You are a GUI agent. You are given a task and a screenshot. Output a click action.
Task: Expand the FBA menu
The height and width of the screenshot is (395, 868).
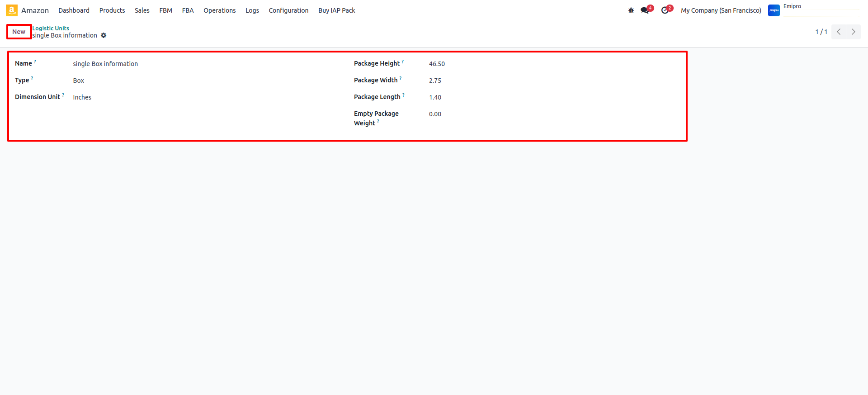click(x=188, y=10)
